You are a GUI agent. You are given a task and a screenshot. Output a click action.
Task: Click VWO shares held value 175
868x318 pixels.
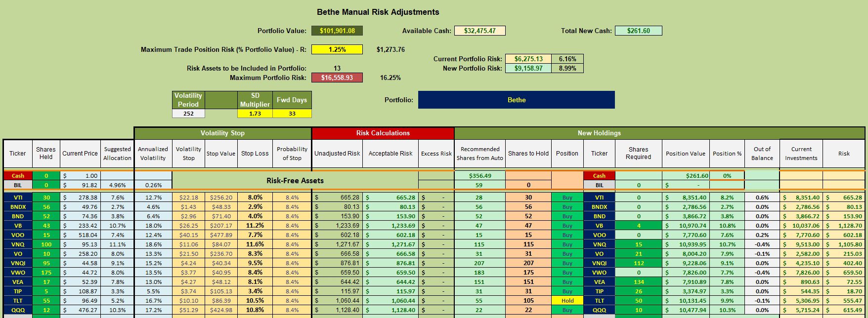coord(46,273)
